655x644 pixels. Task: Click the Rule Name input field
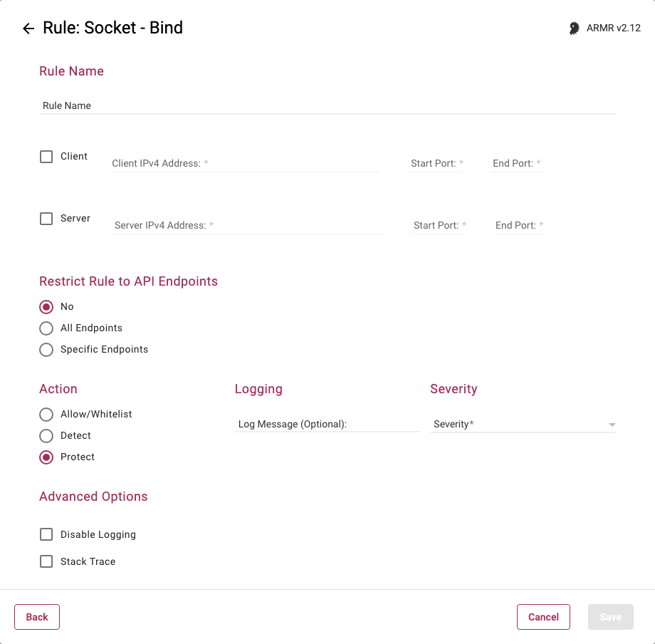click(327, 105)
